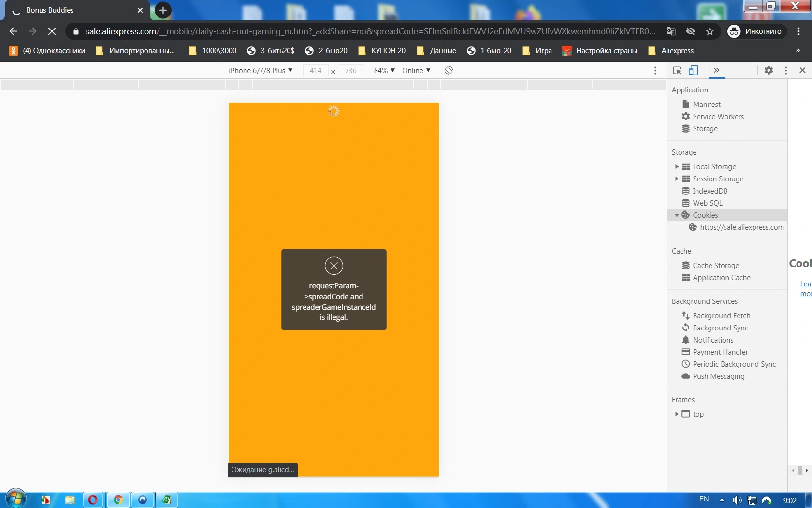Click the translate page icon
812x508 pixels.
pyautogui.click(x=671, y=31)
